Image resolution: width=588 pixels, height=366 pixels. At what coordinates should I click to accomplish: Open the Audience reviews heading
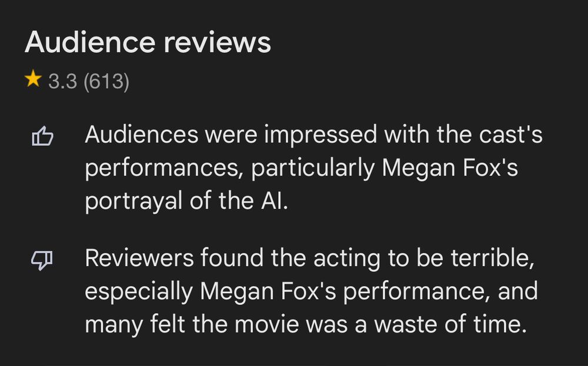point(148,42)
